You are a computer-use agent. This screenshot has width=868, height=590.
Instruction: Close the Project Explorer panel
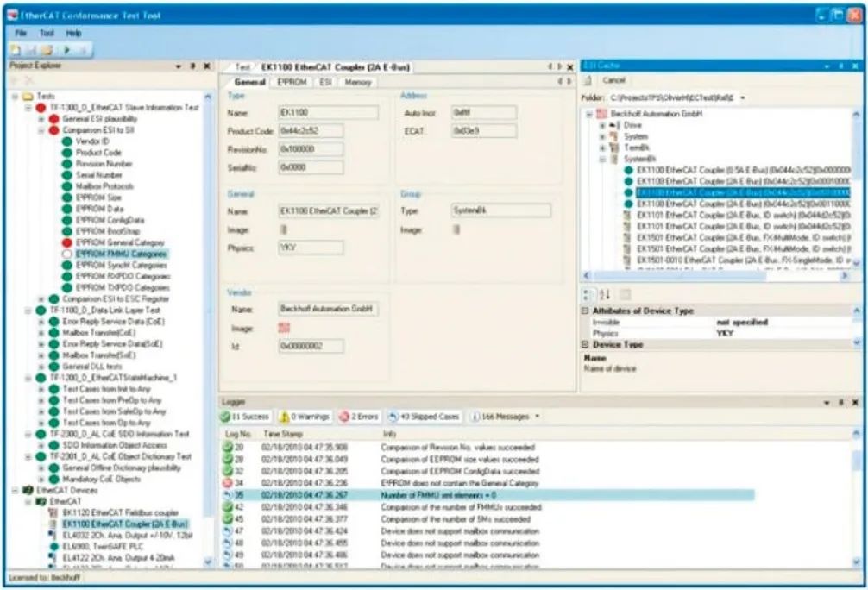coord(206,66)
